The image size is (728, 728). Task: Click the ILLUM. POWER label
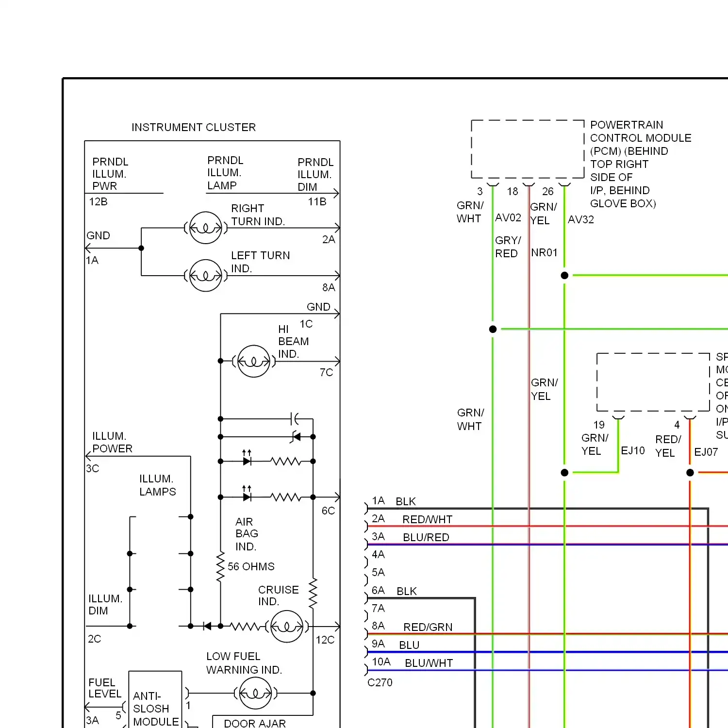point(112,442)
